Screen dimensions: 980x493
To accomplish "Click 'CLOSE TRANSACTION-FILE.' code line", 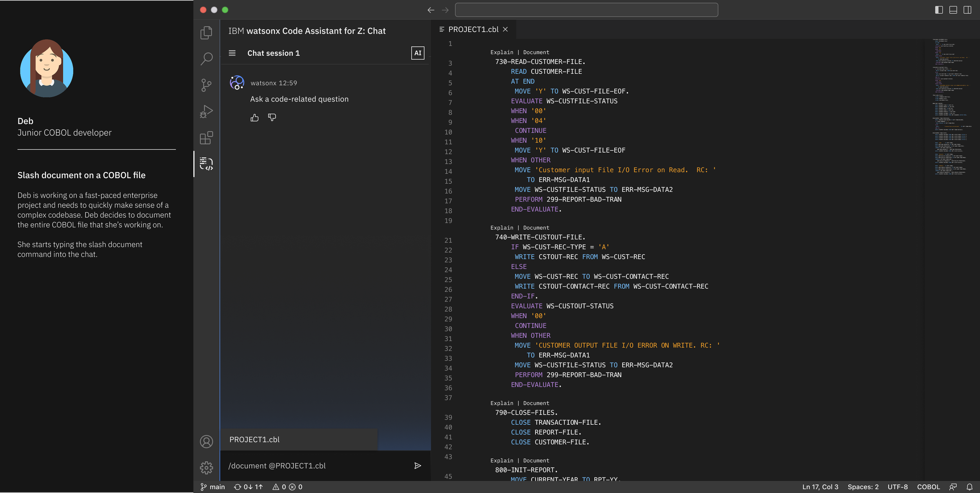I will [555, 422].
